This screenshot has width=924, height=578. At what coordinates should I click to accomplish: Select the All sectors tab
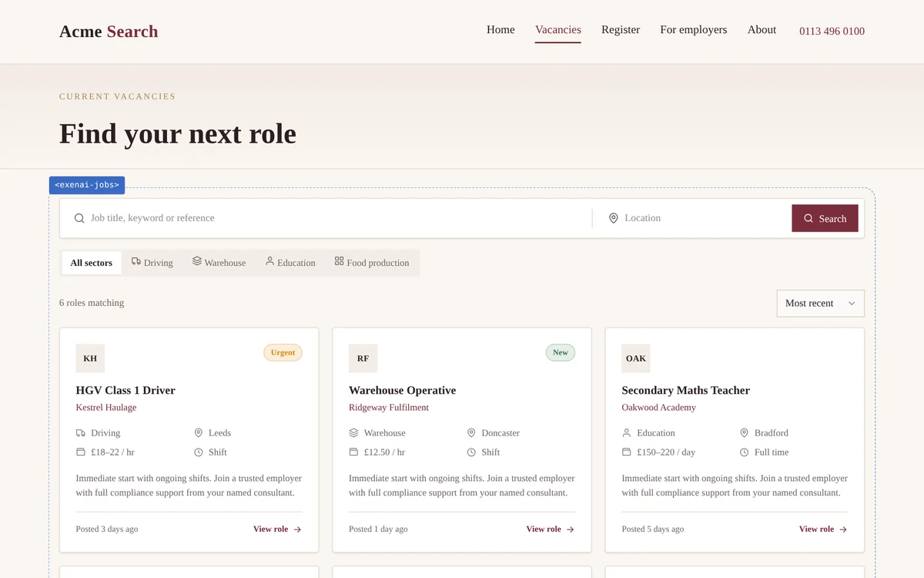[x=92, y=263]
